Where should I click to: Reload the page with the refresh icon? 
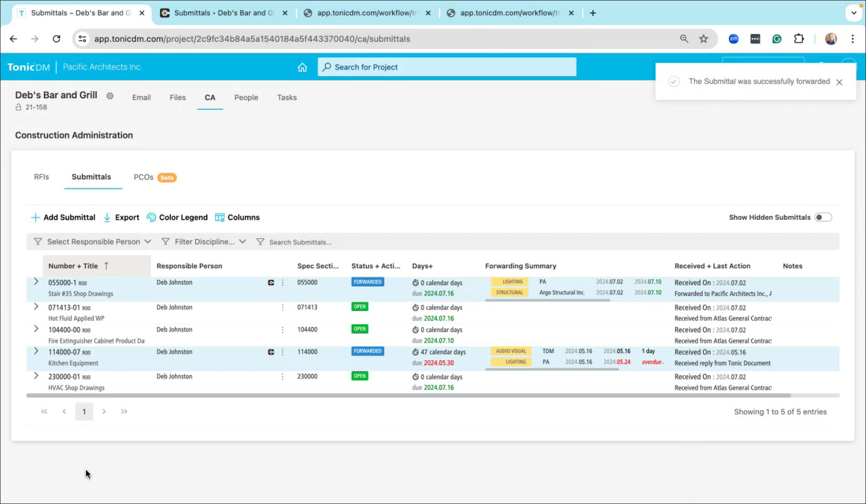(56, 39)
